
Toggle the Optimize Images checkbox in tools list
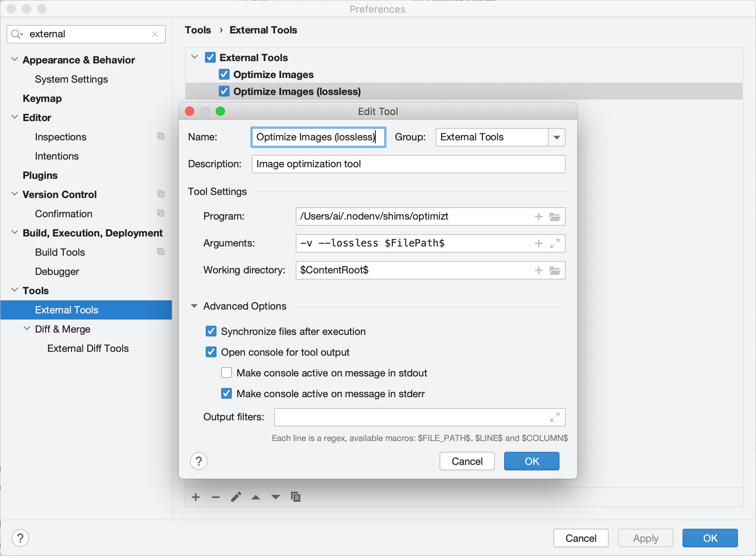click(x=224, y=75)
